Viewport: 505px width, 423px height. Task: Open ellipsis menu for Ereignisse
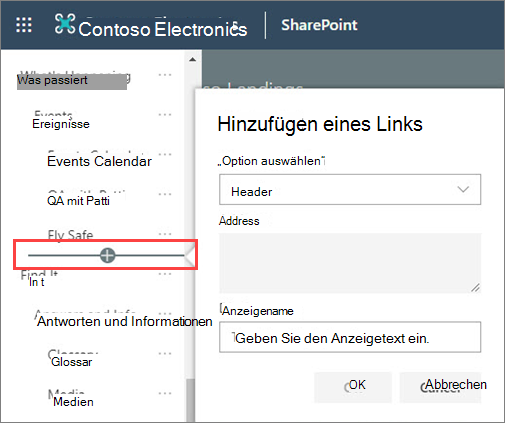165,115
